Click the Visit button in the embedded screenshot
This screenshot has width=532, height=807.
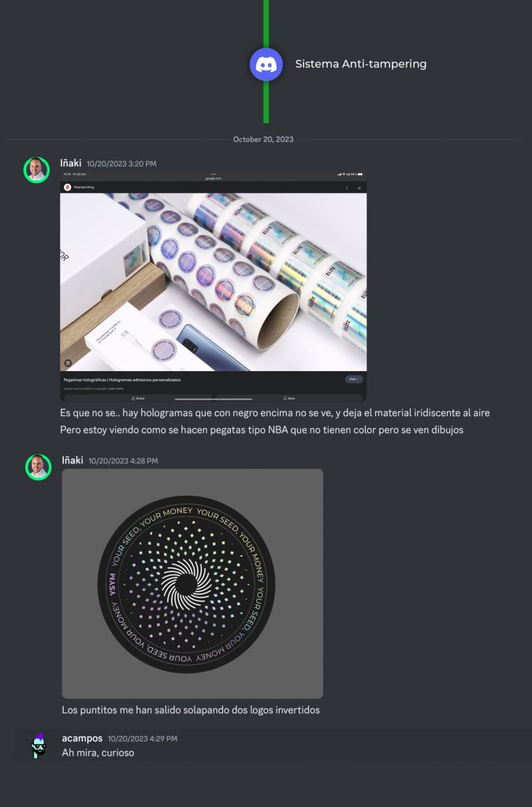pos(354,379)
